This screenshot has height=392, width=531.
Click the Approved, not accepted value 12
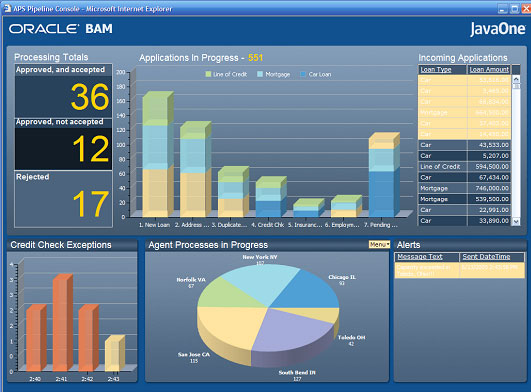(91, 149)
